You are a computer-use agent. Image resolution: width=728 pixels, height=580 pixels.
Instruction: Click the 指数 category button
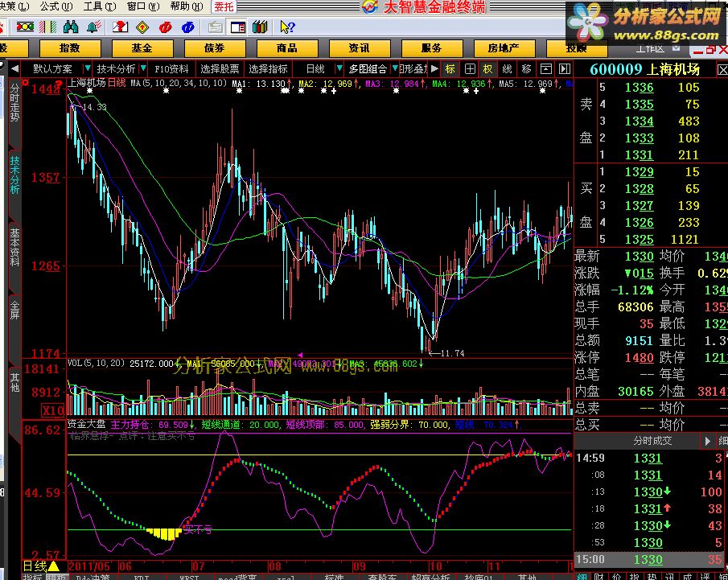click(x=70, y=48)
